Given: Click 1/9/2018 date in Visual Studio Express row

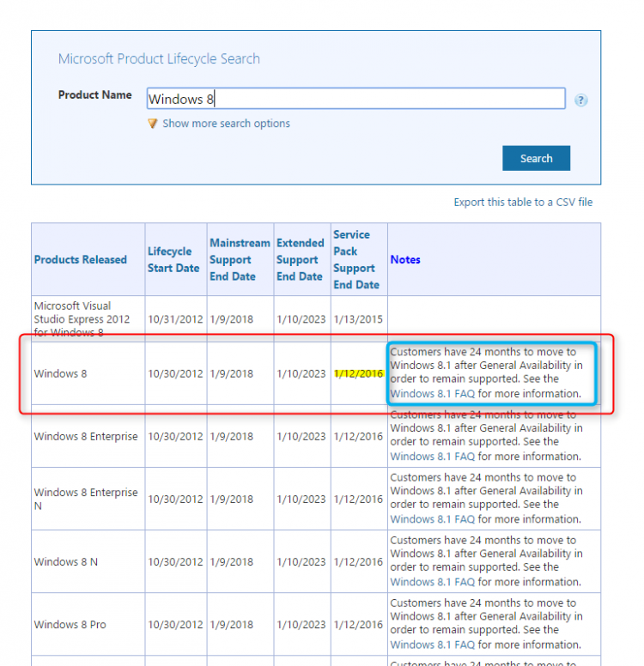Looking at the screenshot, I should click(232, 319).
